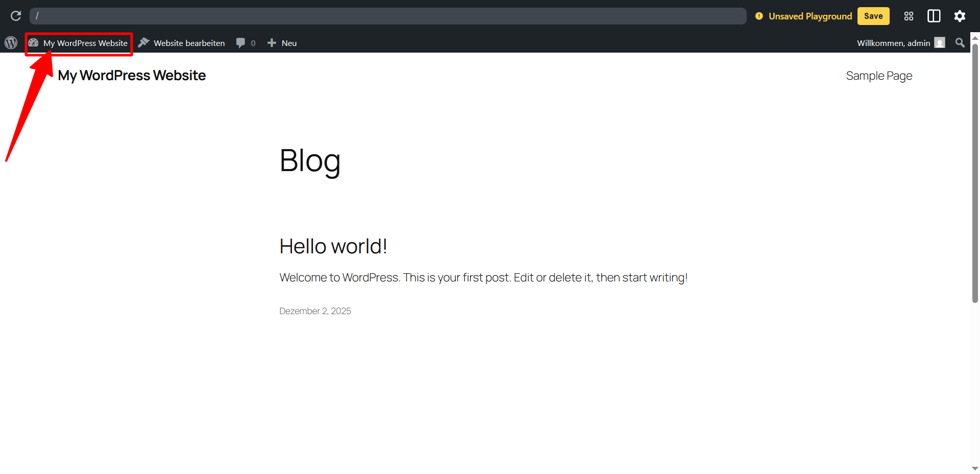980x474 pixels.
Task: Click the comment counter showing zero
Action: (253, 43)
